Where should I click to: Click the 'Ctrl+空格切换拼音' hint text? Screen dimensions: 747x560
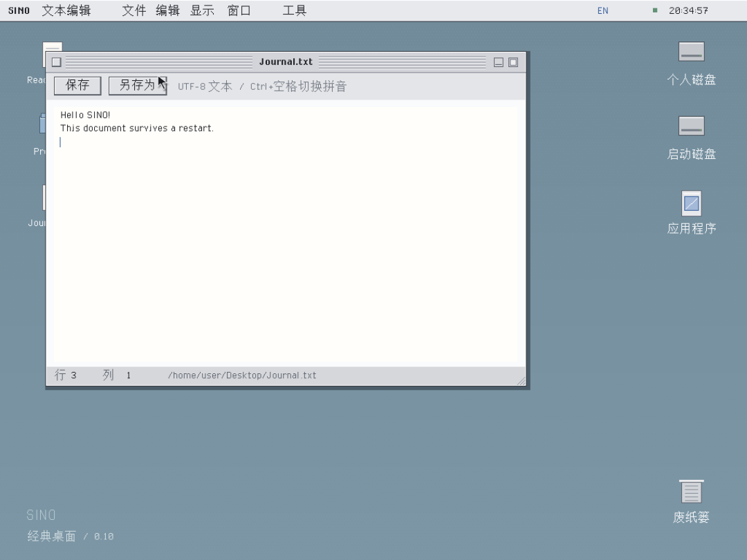tap(298, 86)
